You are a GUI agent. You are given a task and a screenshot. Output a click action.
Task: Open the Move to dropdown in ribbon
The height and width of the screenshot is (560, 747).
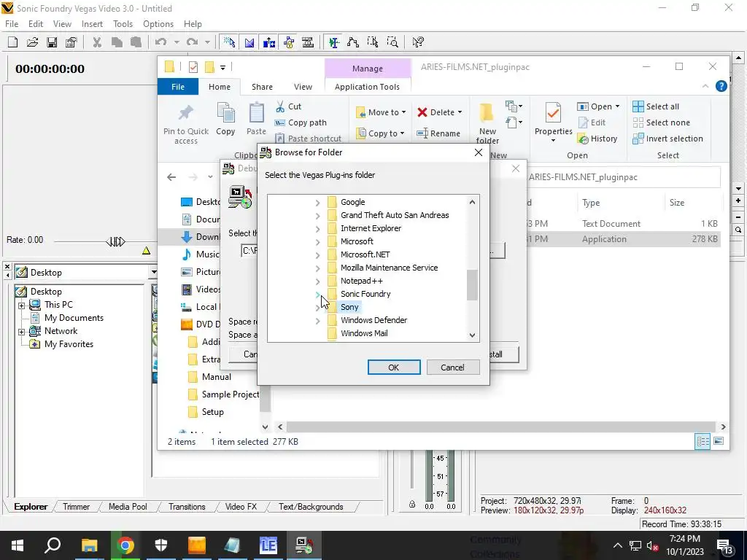[x=381, y=112]
